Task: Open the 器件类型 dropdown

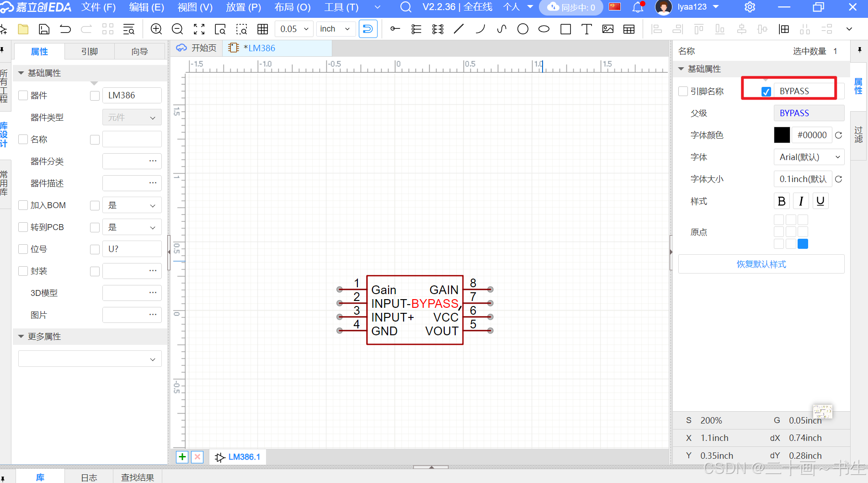Action: [132, 118]
